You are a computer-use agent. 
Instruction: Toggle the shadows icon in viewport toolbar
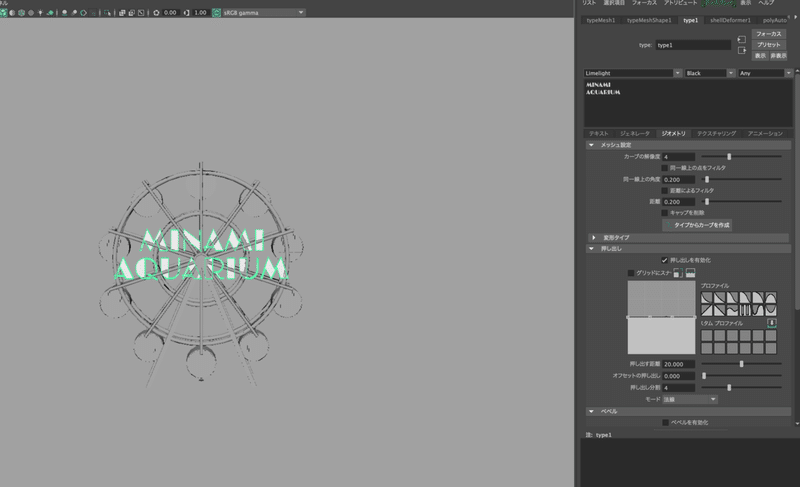51,13
